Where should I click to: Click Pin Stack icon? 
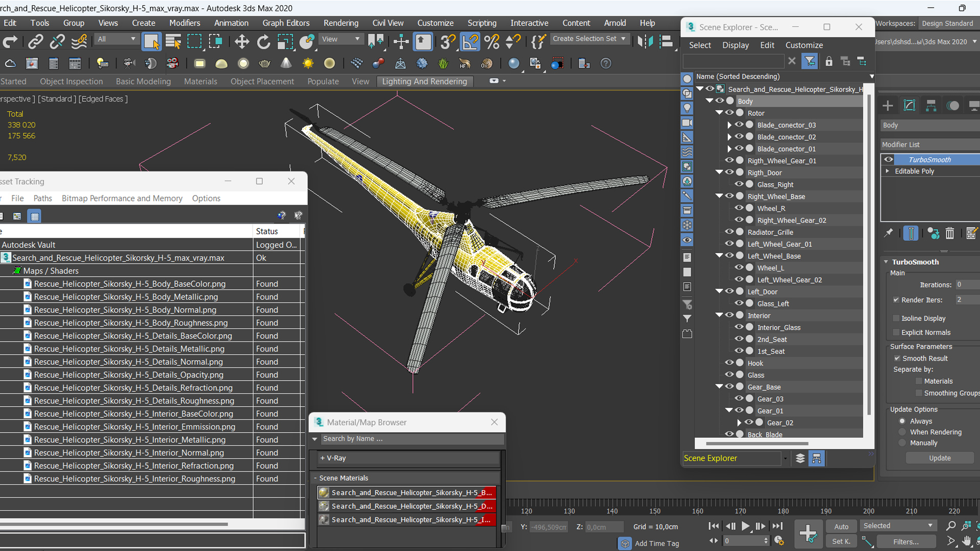889,233
